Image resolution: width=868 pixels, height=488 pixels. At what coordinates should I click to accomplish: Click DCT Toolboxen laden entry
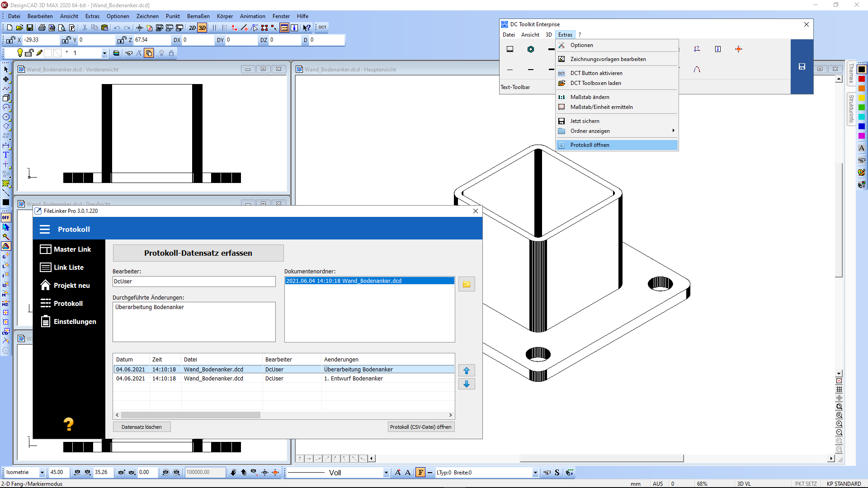click(x=617, y=83)
